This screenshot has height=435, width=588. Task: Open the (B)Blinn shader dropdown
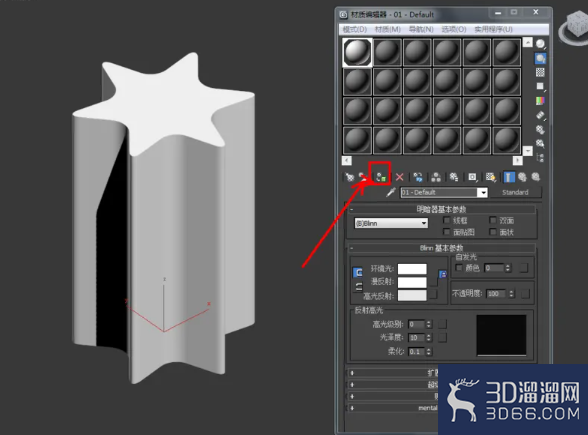pos(391,223)
